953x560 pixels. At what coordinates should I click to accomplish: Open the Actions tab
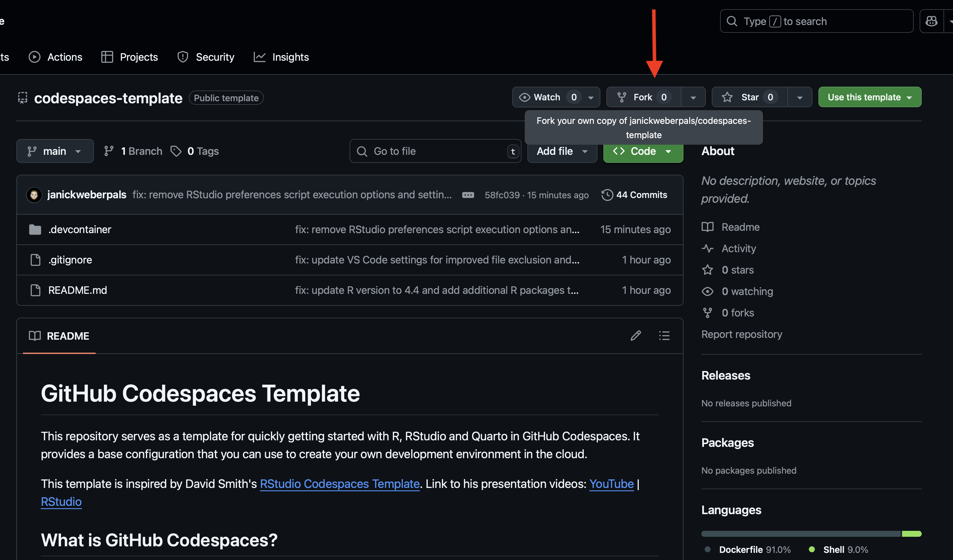click(56, 57)
